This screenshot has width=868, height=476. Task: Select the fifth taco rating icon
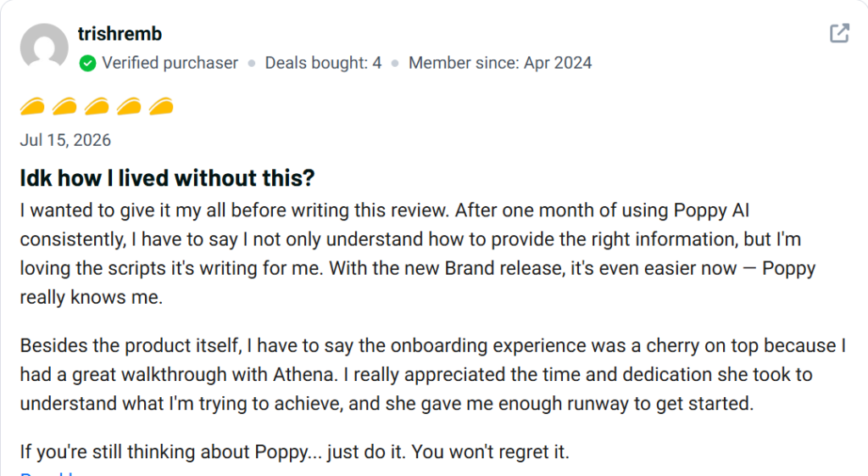point(161,106)
